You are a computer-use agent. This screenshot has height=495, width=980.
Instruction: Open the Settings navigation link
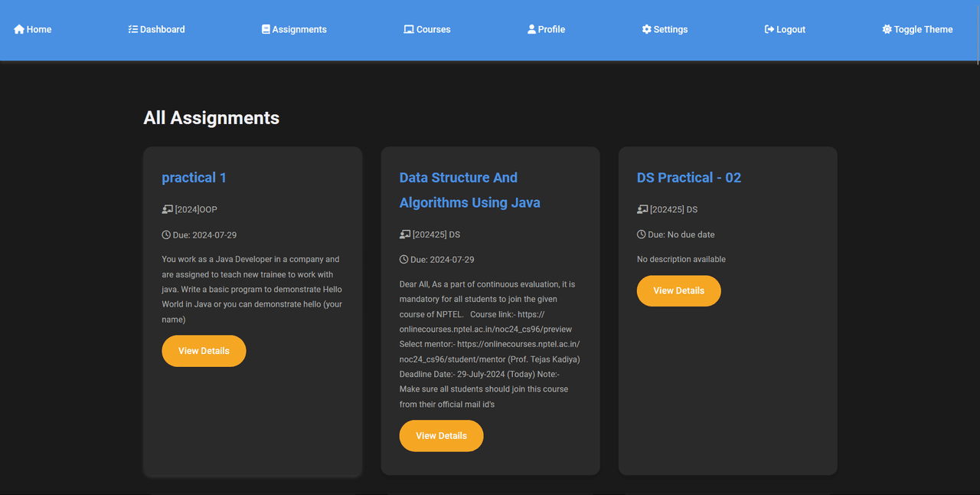[670, 29]
